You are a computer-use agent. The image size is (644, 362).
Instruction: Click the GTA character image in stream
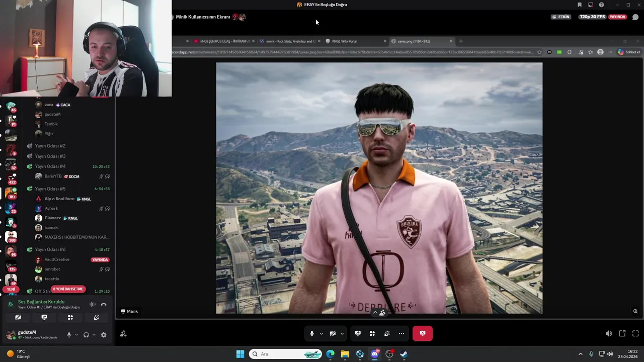[379, 188]
